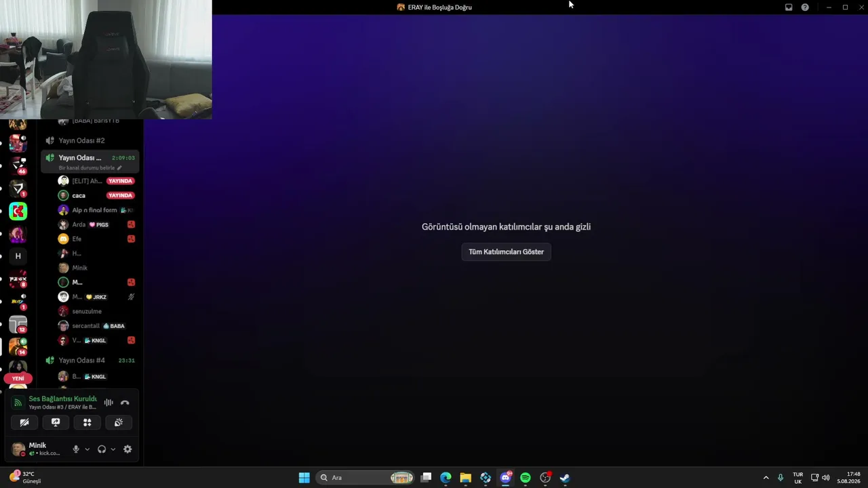Open File Explorer from taskbar
The image size is (868, 488).
click(x=465, y=478)
